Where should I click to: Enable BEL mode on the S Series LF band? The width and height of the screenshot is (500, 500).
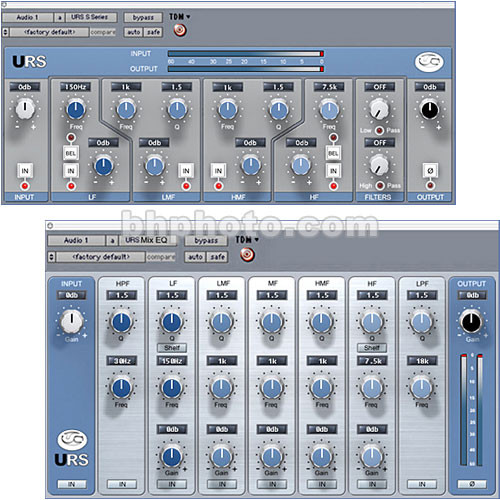(x=71, y=153)
